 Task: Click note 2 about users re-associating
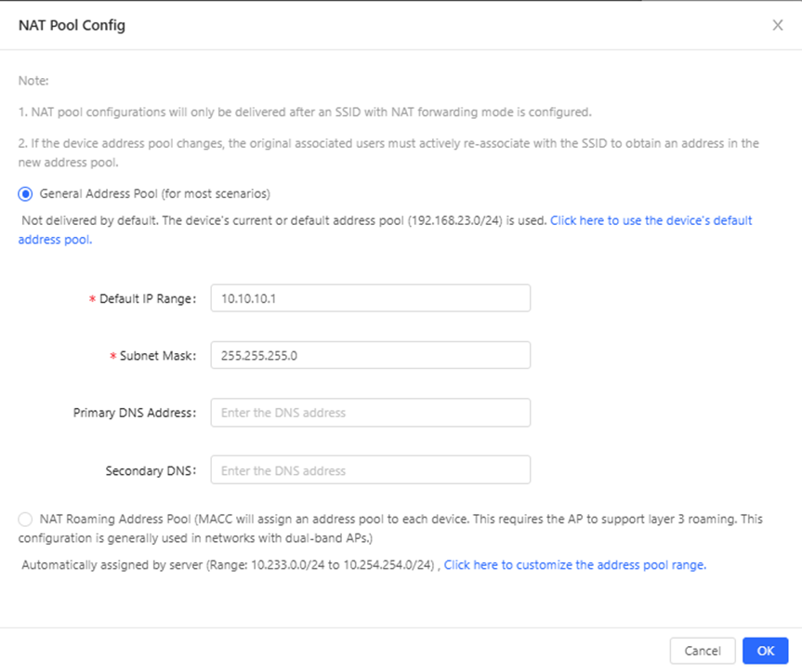click(388, 152)
